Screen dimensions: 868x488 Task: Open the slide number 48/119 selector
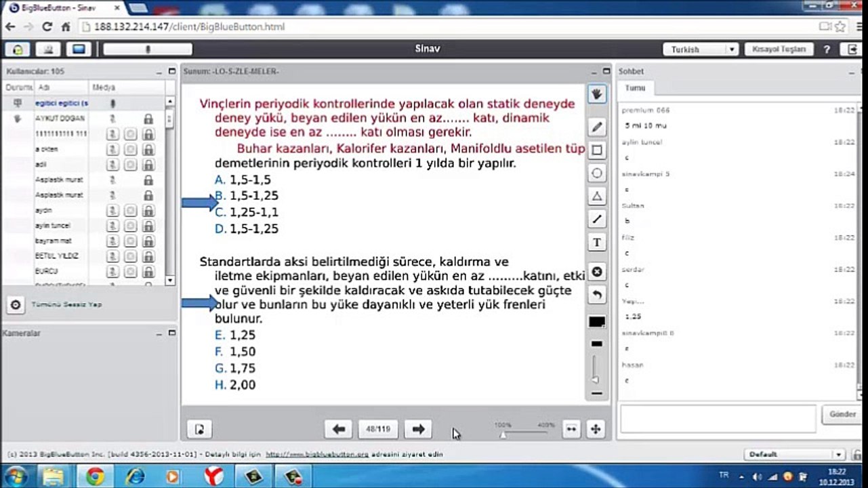point(378,428)
